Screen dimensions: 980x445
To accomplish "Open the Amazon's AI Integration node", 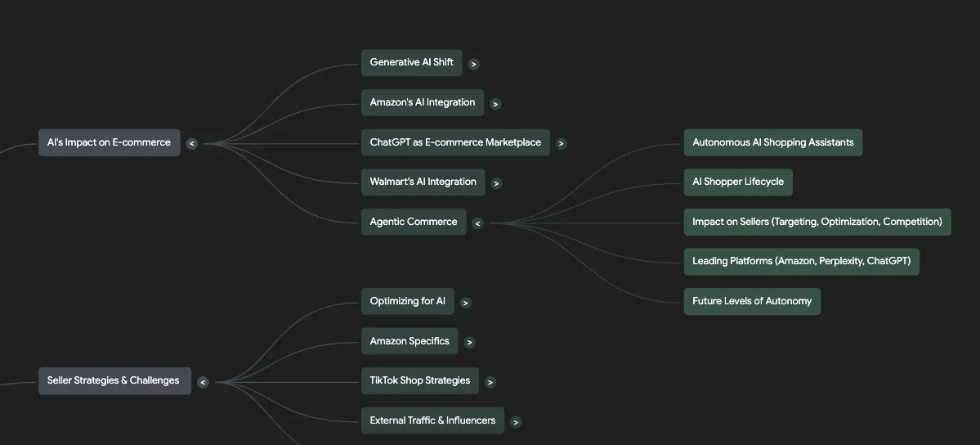I will 423,102.
